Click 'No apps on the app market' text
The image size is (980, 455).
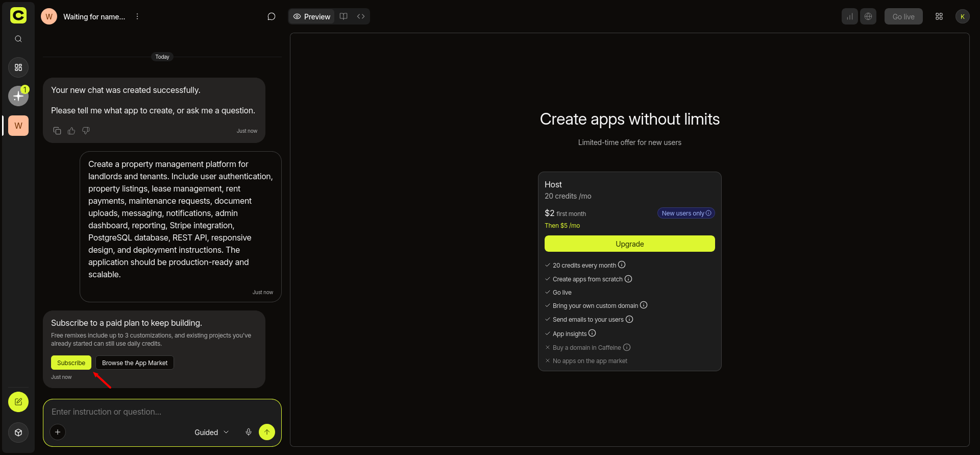(x=590, y=361)
